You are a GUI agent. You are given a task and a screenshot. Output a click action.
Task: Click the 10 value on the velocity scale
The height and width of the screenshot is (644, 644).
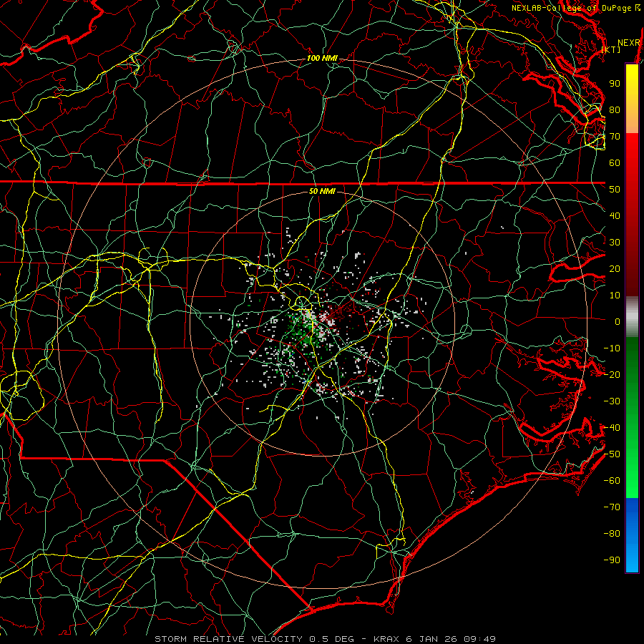[615, 296]
